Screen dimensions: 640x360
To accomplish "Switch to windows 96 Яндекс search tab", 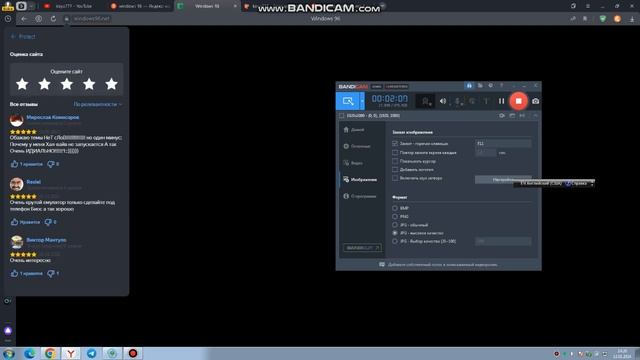I will click(x=141, y=6).
